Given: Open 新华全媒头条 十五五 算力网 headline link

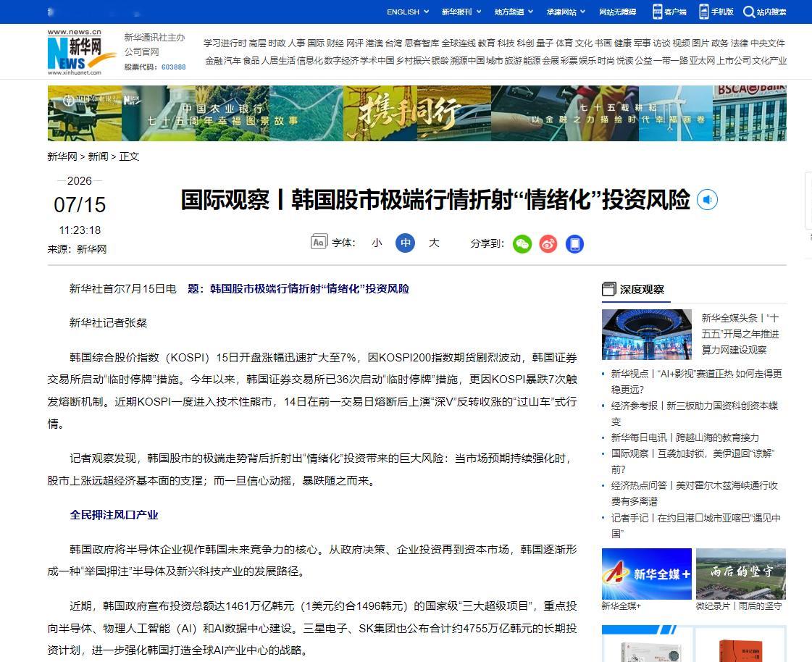Looking at the screenshot, I should pos(740,334).
